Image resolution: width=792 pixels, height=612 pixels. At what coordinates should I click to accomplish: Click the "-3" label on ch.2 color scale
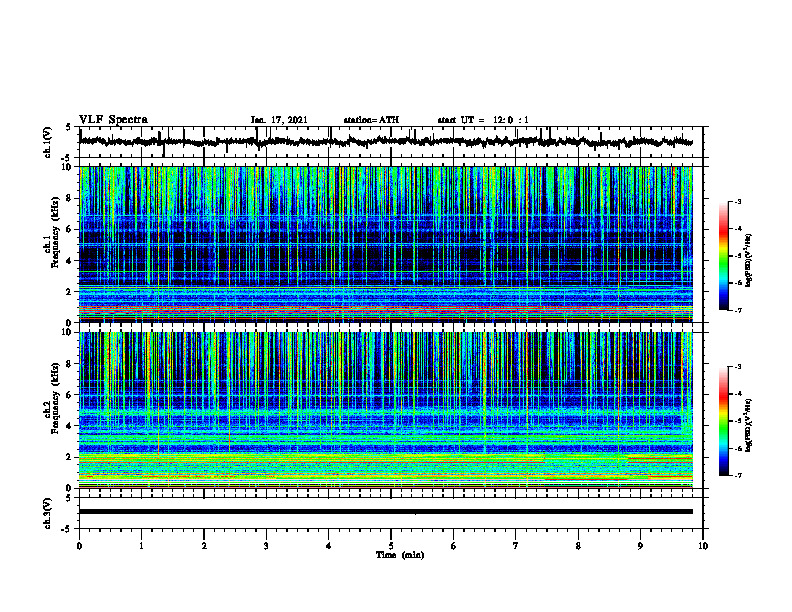(x=738, y=367)
